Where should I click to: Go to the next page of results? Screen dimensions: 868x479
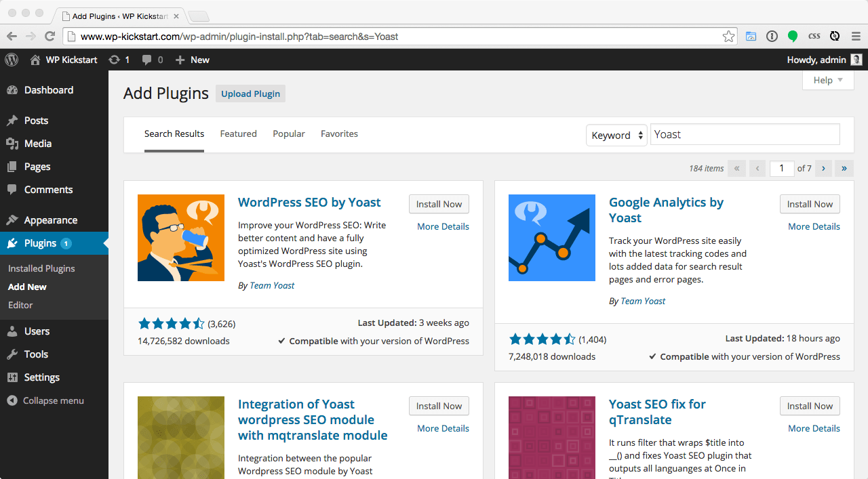coord(823,168)
